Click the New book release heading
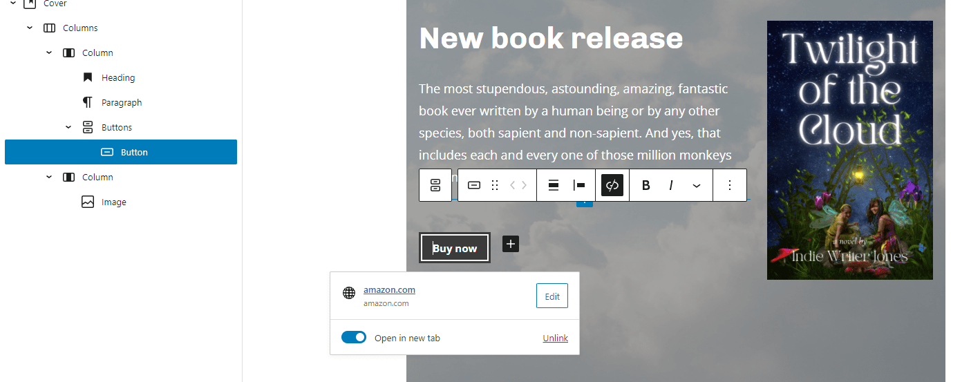The height and width of the screenshot is (382, 980). (x=551, y=38)
